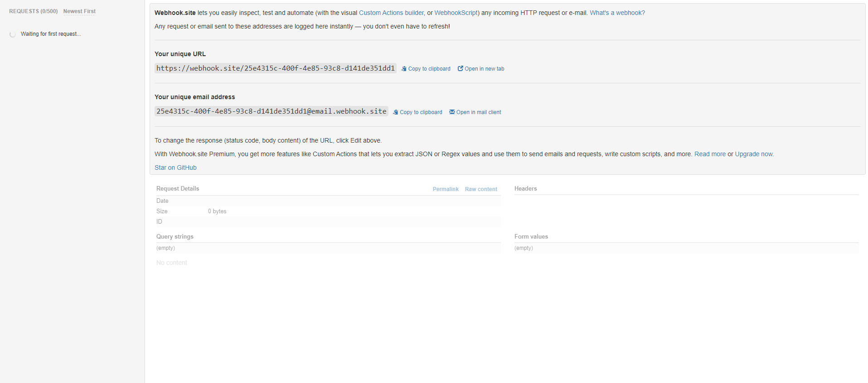
Task: Open the request Permalink
Action: [446, 189]
